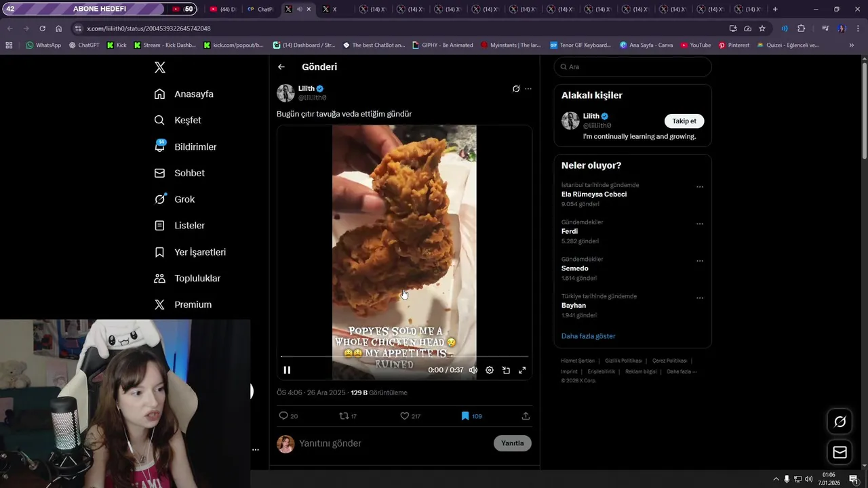The height and width of the screenshot is (488, 868).
Task: Open the floating Grok button
Action: pos(840,422)
